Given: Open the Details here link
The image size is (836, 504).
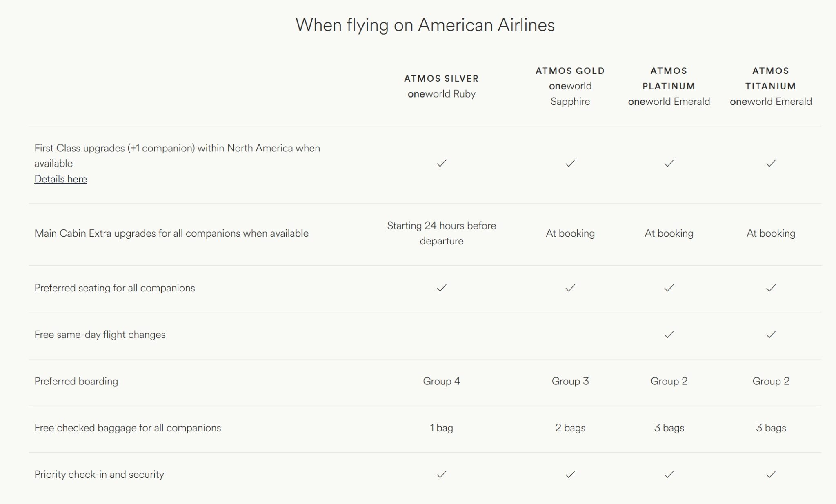Looking at the screenshot, I should (x=60, y=179).
